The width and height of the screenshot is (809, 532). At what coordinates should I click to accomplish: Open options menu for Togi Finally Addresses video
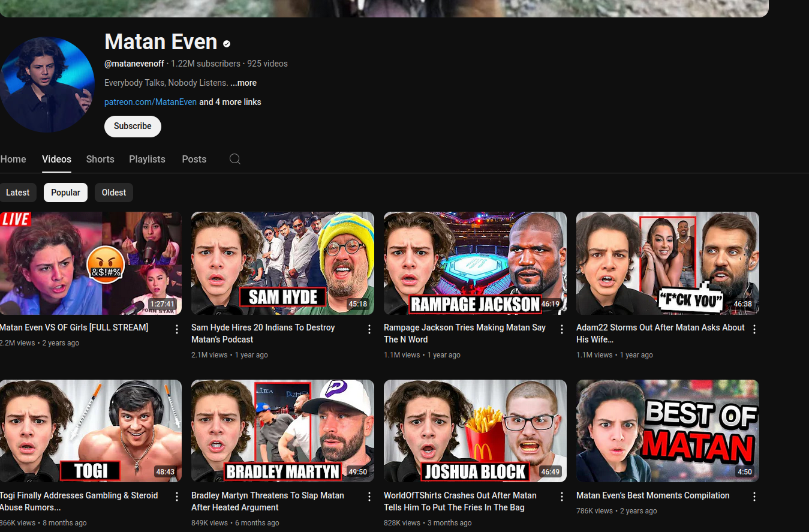(x=177, y=497)
